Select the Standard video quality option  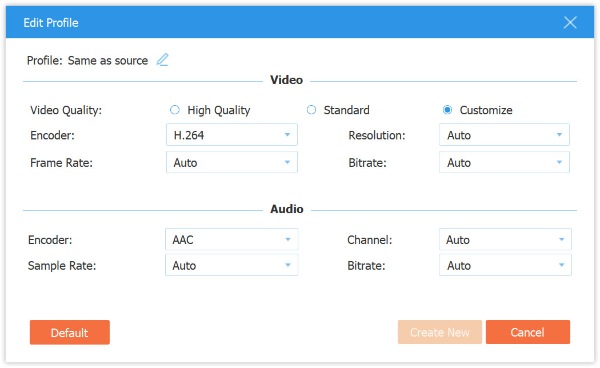(311, 110)
